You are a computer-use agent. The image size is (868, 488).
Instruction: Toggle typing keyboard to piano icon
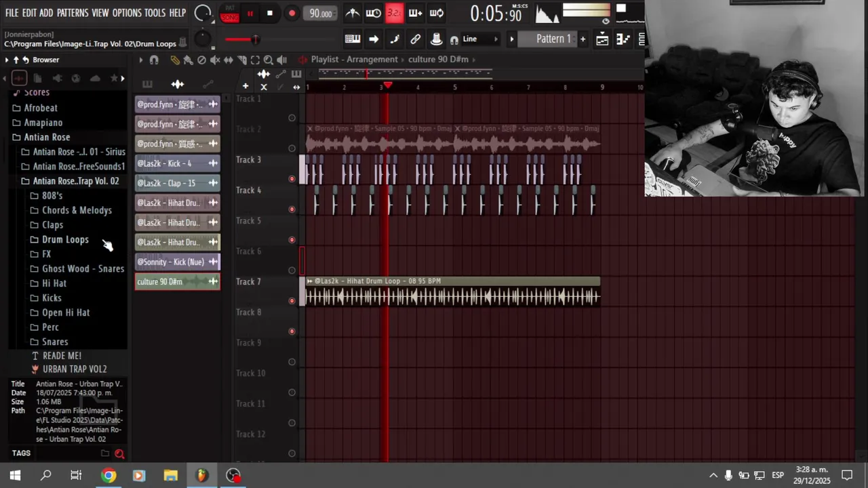(x=352, y=39)
